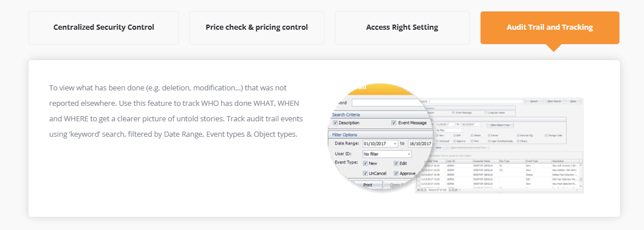644x230 pixels.
Task: Click the Clear Search button
Action: (554, 101)
